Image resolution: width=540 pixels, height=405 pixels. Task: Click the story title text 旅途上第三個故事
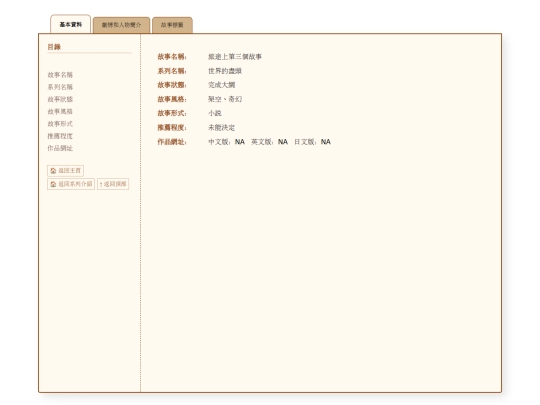235,56
